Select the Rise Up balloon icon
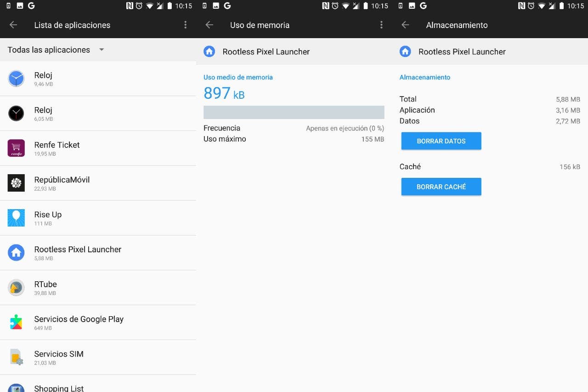Image resolution: width=588 pixels, height=392 pixels. (16, 218)
